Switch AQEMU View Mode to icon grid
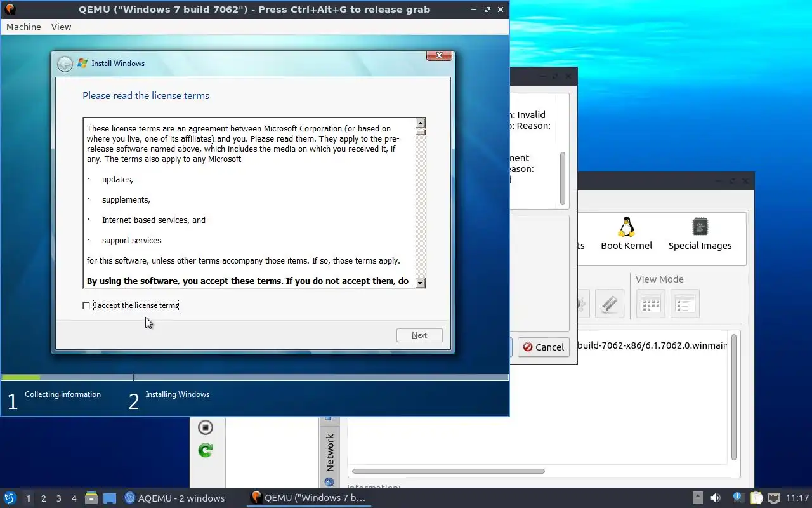The image size is (812, 508). pyautogui.click(x=651, y=304)
